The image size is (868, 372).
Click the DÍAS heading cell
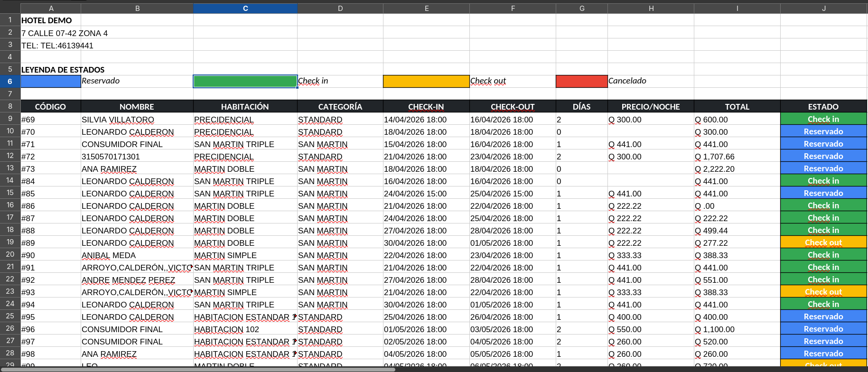click(582, 107)
